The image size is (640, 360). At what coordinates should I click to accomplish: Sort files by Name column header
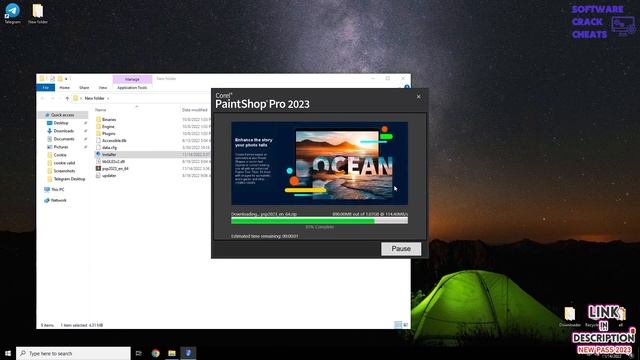[100, 110]
